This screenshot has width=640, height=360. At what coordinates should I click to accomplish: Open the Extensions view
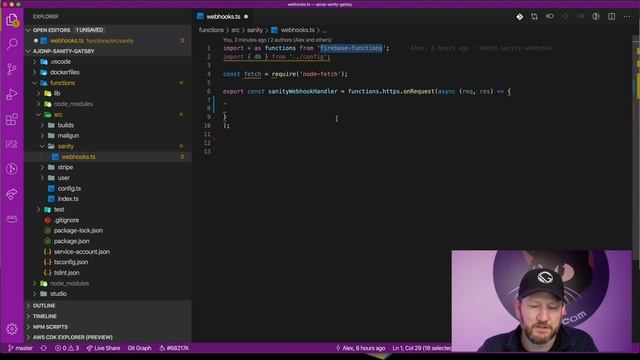[12, 119]
